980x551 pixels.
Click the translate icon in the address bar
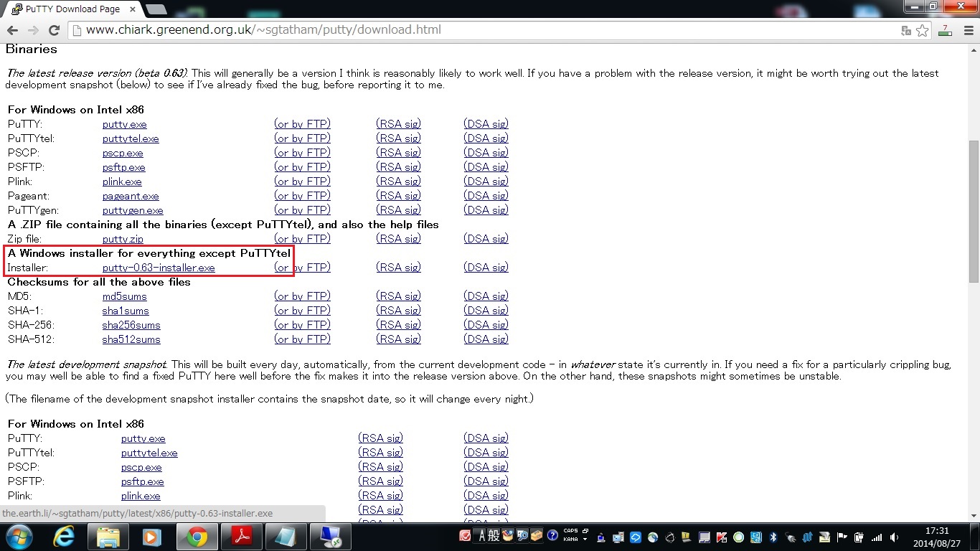click(x=906, y=30)
